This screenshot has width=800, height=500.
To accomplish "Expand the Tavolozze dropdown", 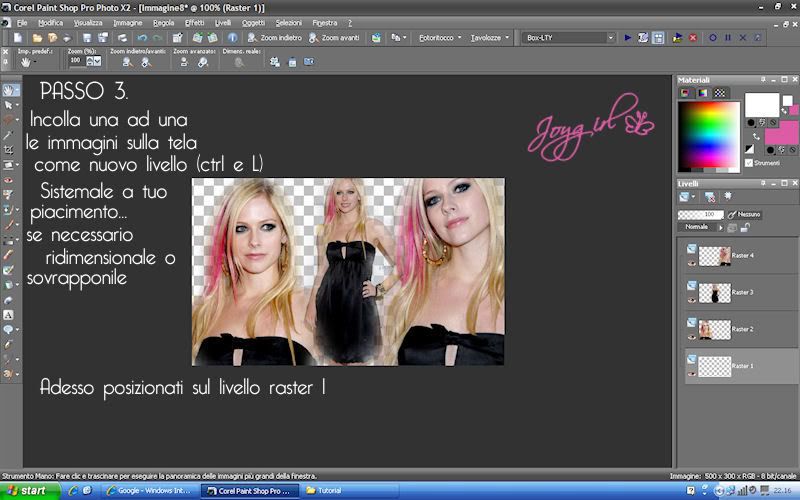I will pos(507,38).
